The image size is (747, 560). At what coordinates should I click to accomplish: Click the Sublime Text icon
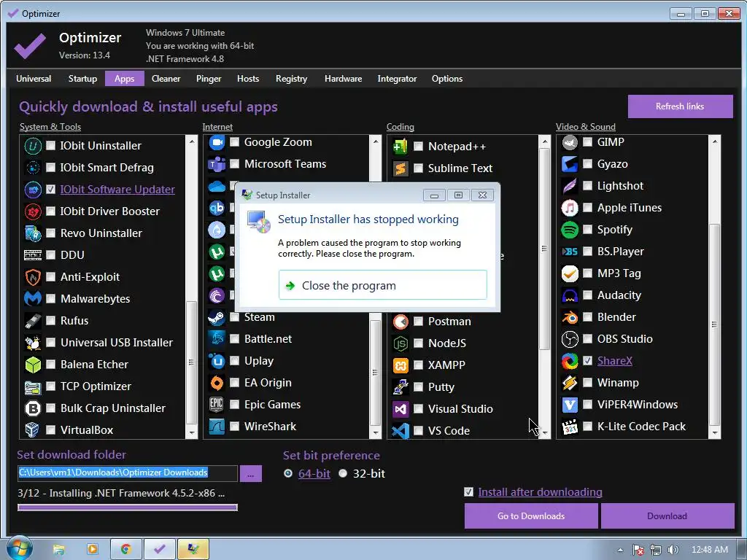(400, 168)
